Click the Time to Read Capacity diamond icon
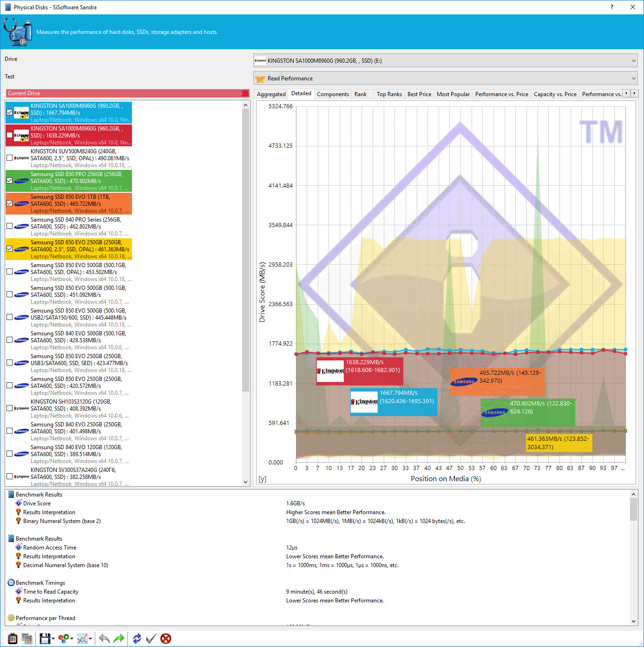Viewport: 644px width, 647px height. [19, 591]
